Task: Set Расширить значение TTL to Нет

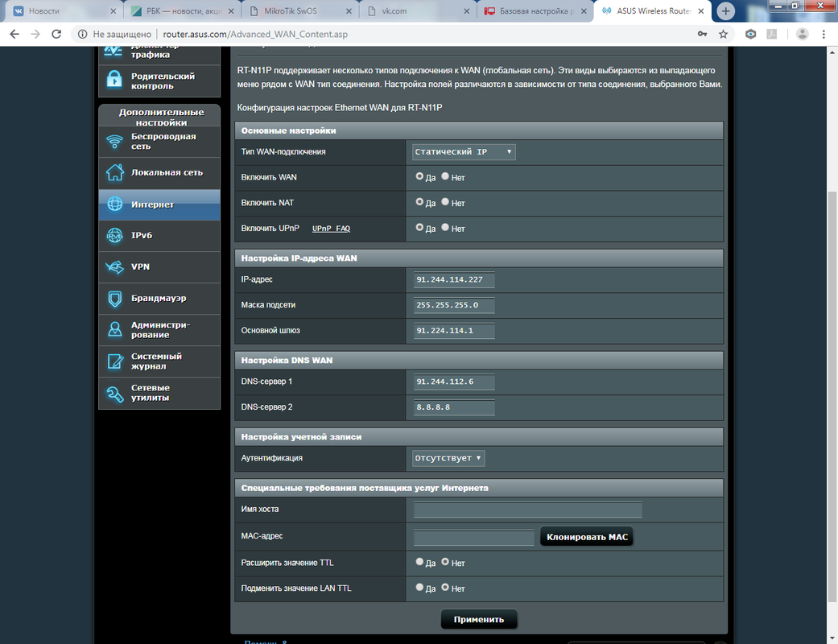Action: (x=445, y=562)
